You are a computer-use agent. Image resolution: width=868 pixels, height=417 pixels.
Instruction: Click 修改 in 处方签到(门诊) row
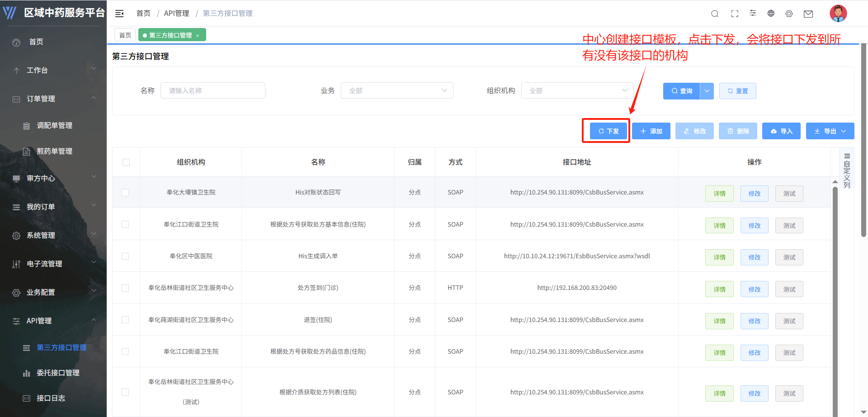(755, 289)
